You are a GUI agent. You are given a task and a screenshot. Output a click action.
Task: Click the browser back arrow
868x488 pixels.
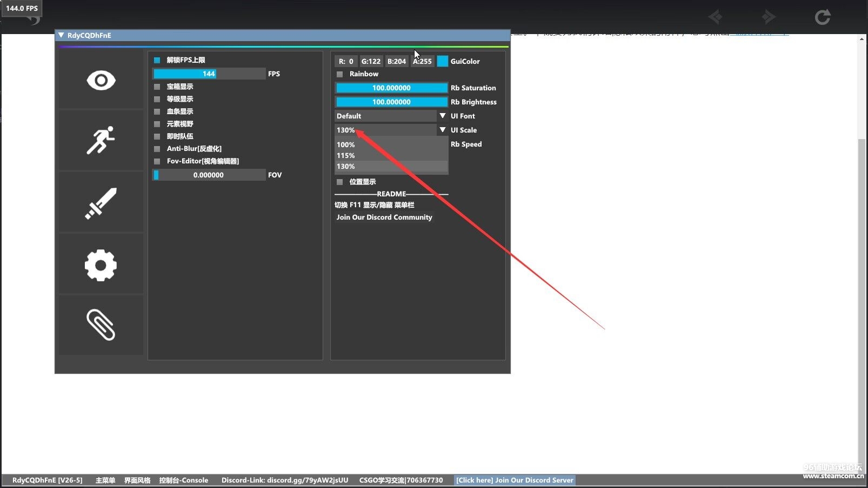coord(716,17)
